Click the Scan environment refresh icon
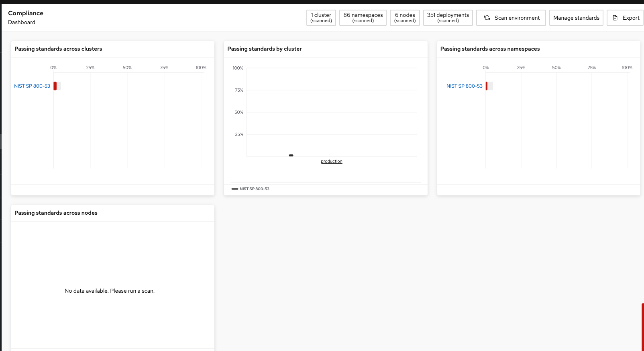This screenshot has height=351, width=644. 487,18
